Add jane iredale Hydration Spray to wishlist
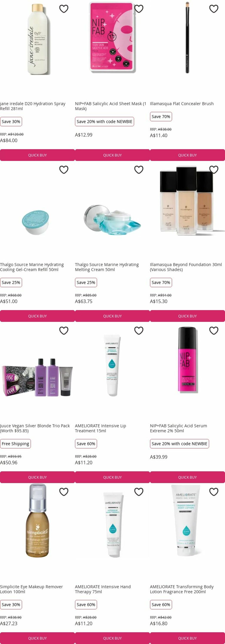The height and width of the screenshot is (644, 225). [x=64, y=9]
